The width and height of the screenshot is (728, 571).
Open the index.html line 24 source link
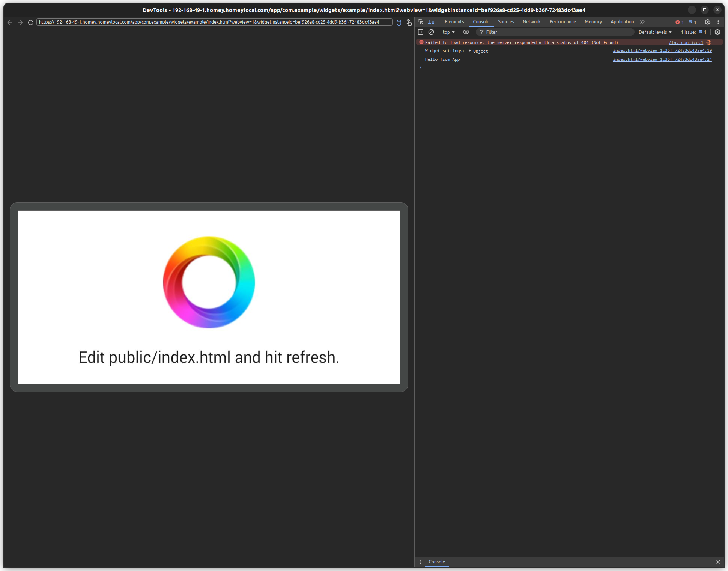pyautogui.click(x=662, y=59)
